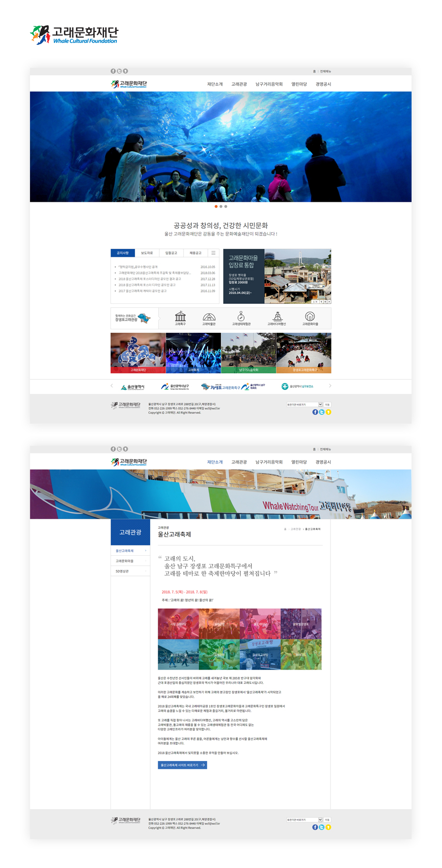Click 고래문화재단 logo in festival subpage nav
Viewport: 442px width, 868px height.
pos(129,462)
